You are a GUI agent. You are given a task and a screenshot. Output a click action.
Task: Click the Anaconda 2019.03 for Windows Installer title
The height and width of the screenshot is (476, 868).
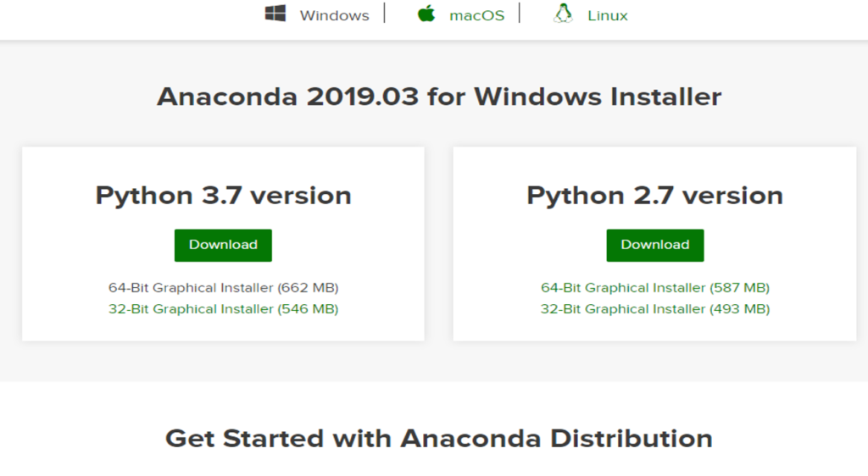click(439, 97)
